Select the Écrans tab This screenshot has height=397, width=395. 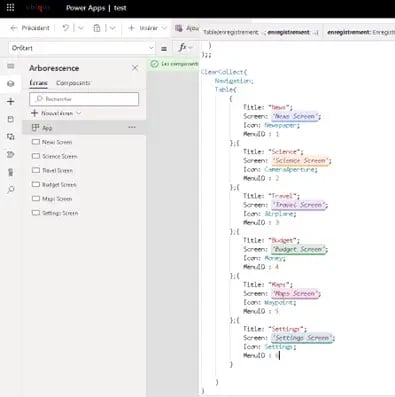pos(38,83)
